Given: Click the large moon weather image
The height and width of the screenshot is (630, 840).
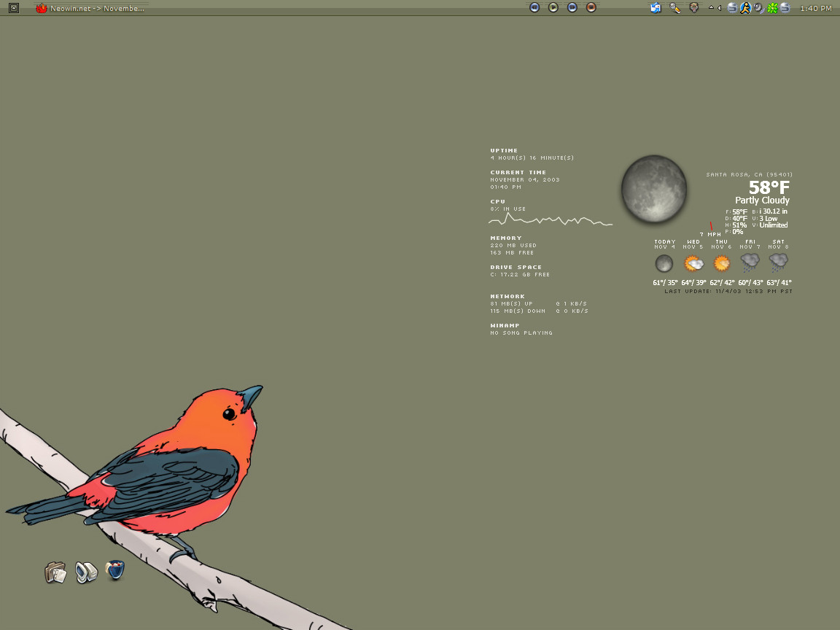Looking at the screenshot, I should tap(653, 189).
